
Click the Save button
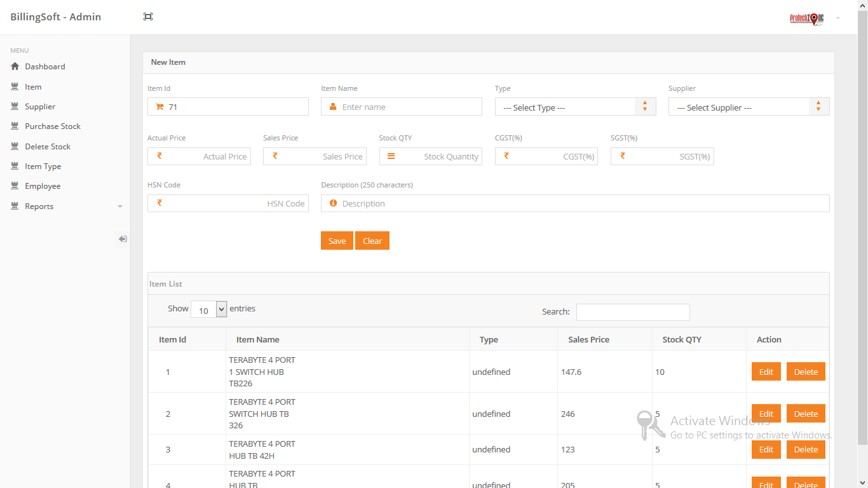(337, 240)
